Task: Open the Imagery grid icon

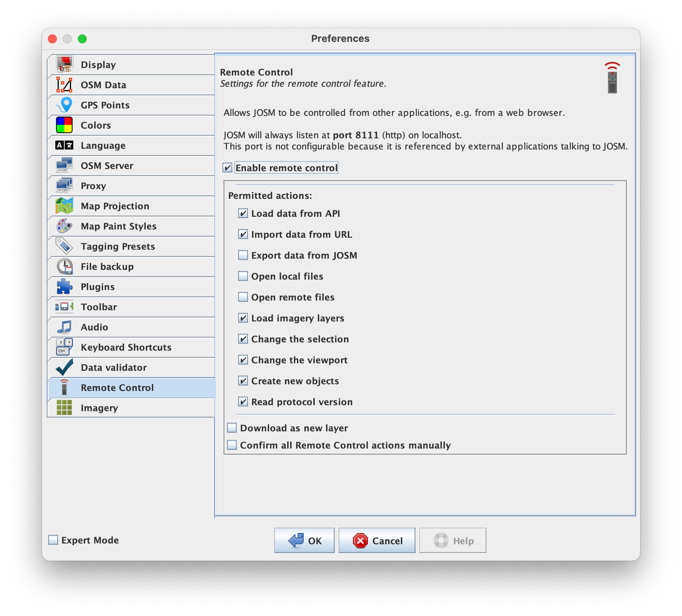Action: 64,408
